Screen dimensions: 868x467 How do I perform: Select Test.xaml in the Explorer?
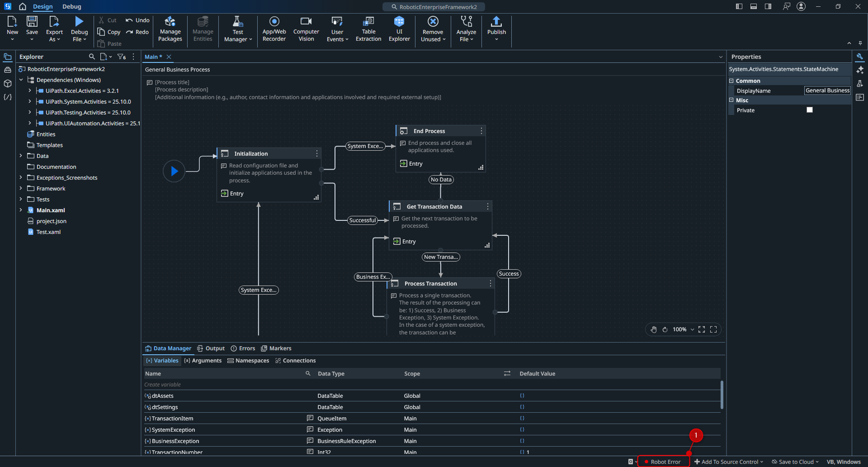[x=48, y=232]
